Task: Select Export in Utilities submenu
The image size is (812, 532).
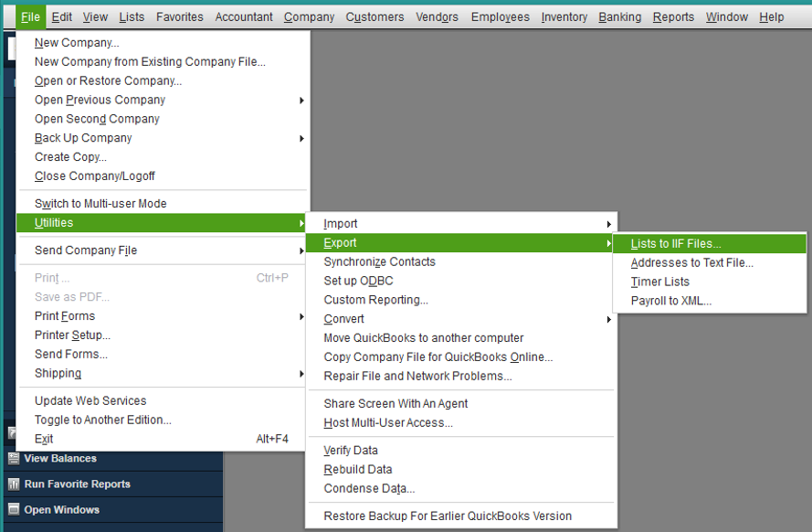Action: pyautogui.click(x=460, y=243)
